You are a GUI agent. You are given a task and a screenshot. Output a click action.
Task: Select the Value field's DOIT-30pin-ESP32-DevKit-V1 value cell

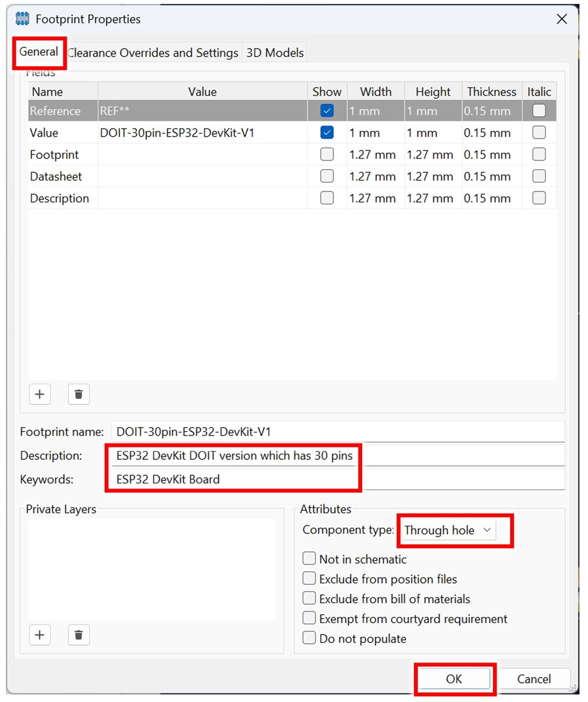(202, 132)
